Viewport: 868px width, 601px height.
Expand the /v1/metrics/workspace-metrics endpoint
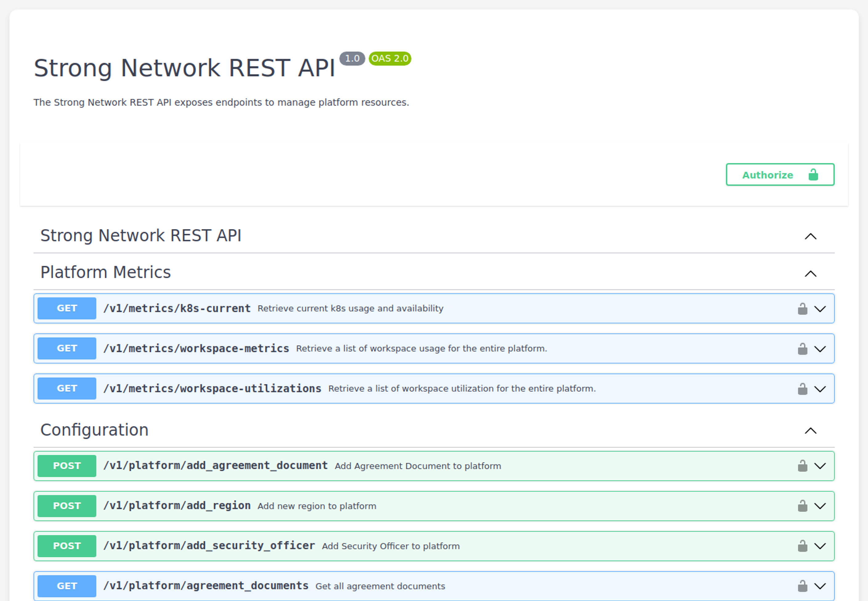pyautogui.click(x=820, y=348)
